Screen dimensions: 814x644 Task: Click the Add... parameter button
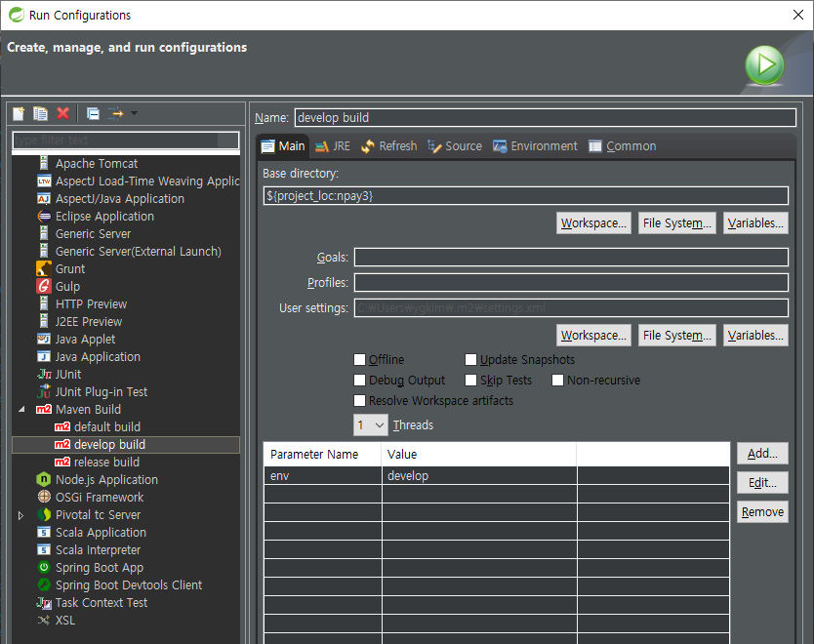(x=762, y=454)
